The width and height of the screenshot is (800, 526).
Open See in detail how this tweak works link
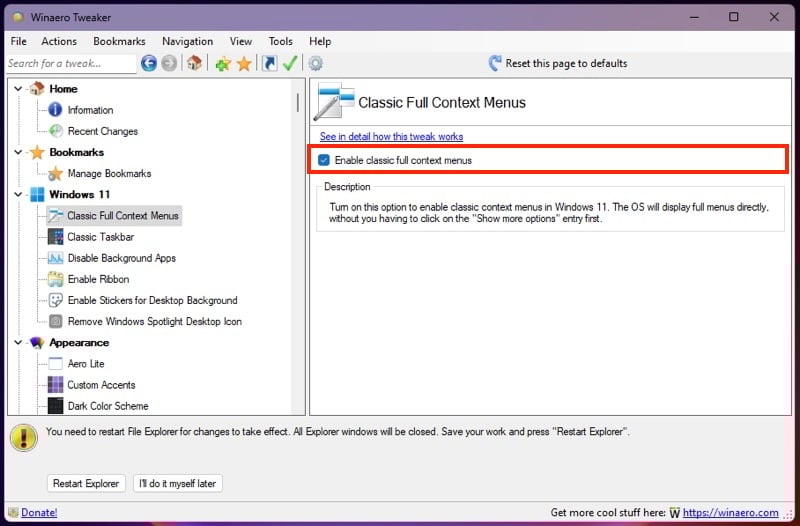[x=391, y=137]
